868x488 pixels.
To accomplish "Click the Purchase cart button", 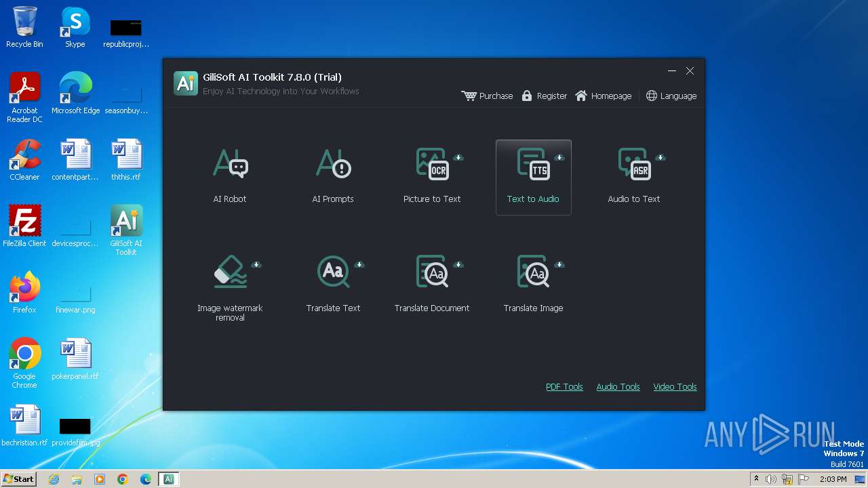I will (x=487, y=96).
